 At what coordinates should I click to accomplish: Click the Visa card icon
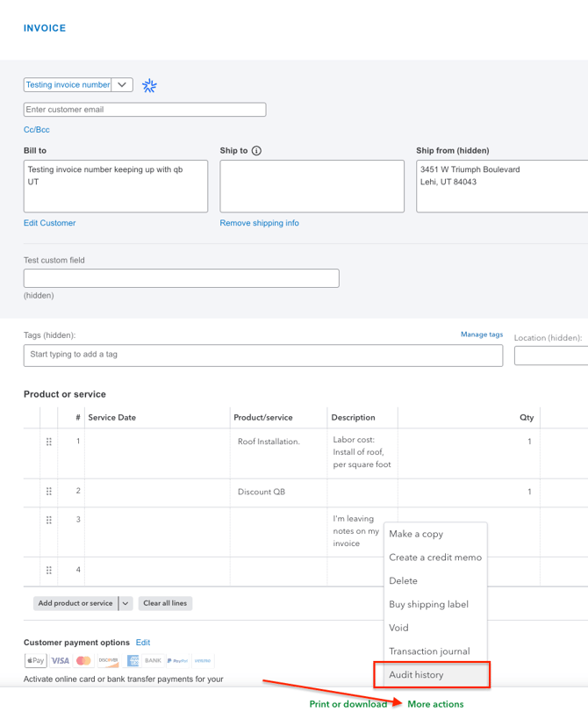[60, 660]
